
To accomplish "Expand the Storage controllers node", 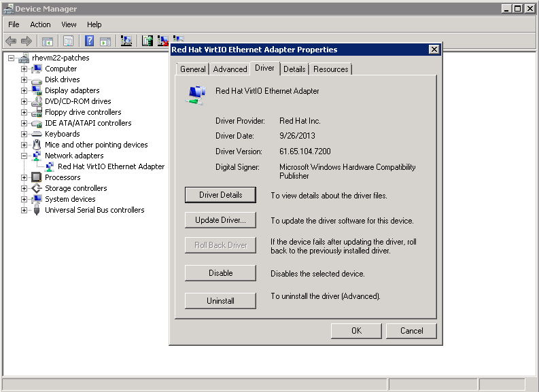I will click(x=24, y=188).
